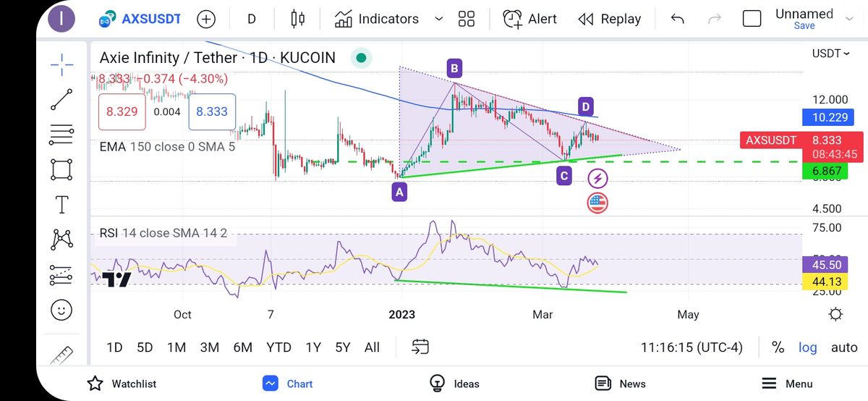Open the US flag economic event

click(x=597, y=203)
